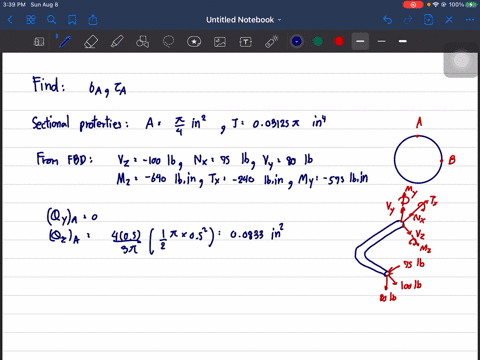Tap the handwritten word 'Find:'

click(x=48, y=85)
